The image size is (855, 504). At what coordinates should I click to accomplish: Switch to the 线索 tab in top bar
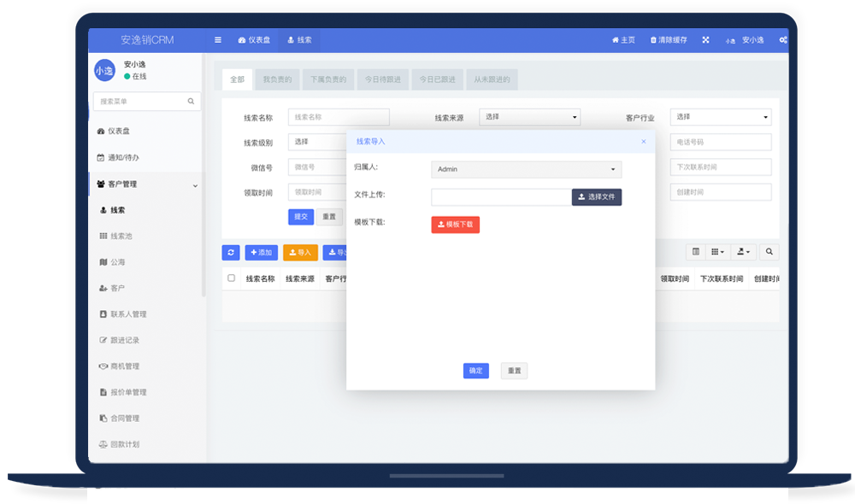299,40
